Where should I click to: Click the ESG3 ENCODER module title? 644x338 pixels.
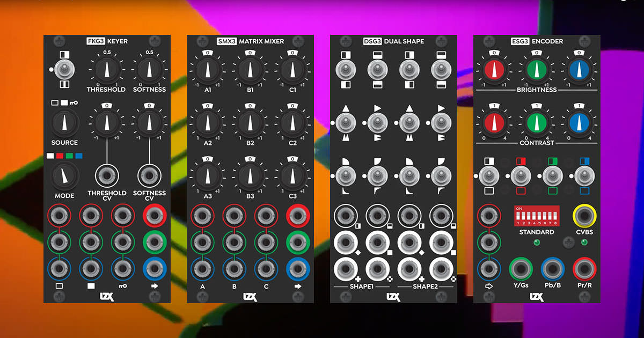pos(537,41)
